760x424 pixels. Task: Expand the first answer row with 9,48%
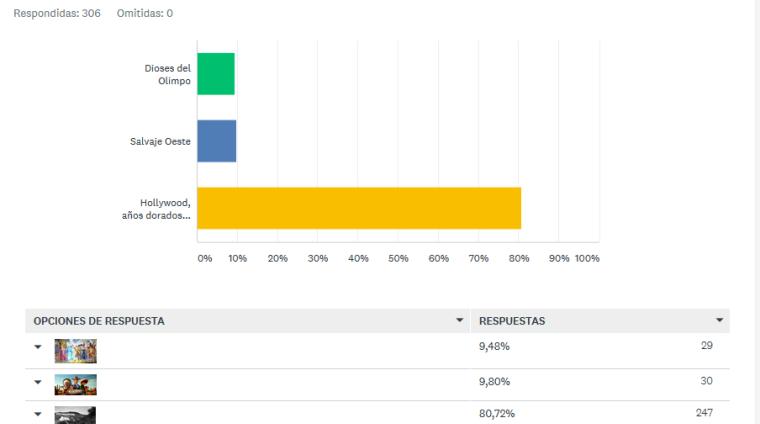tap(38, 349)
